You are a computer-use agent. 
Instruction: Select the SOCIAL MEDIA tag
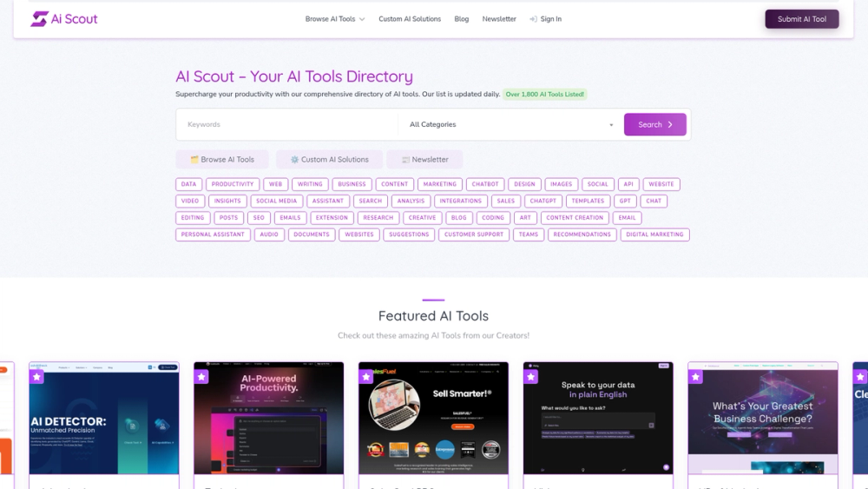click(277, 201)
